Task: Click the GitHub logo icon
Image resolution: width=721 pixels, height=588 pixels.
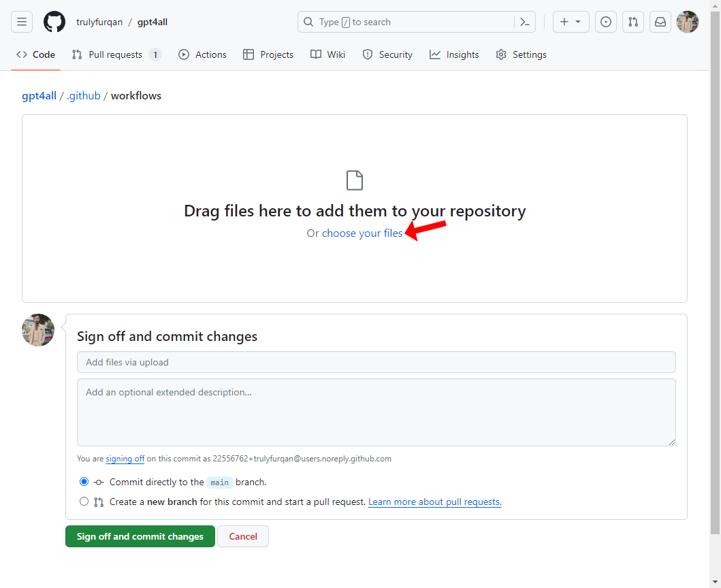Action: point(54,22)
